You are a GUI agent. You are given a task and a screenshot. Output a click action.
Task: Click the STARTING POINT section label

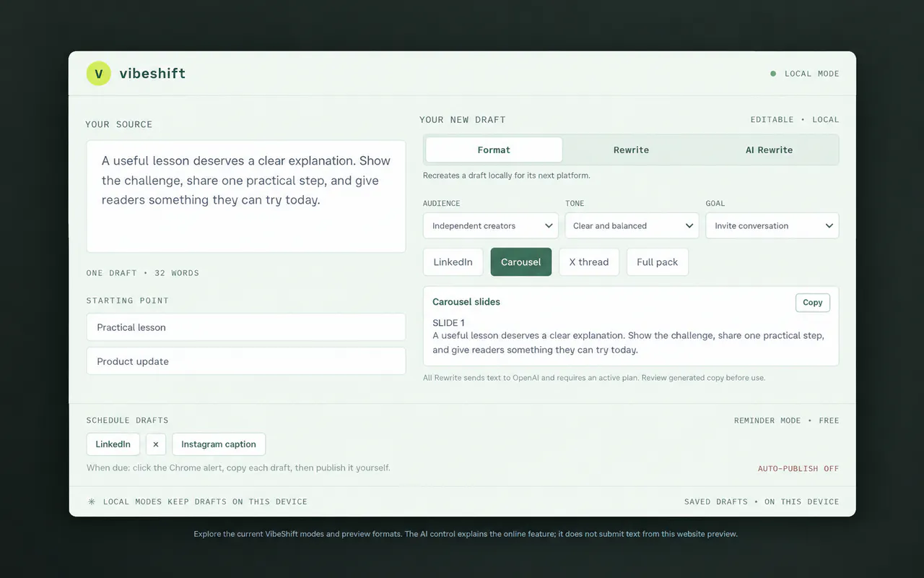point(127,301)
